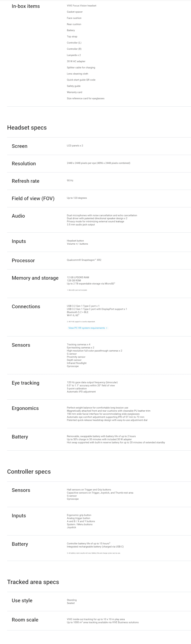Viewport: 191px width, 644px height.
Task: Click Qualcomm Snapdragon XR2 text
Action: click(84, 260)
